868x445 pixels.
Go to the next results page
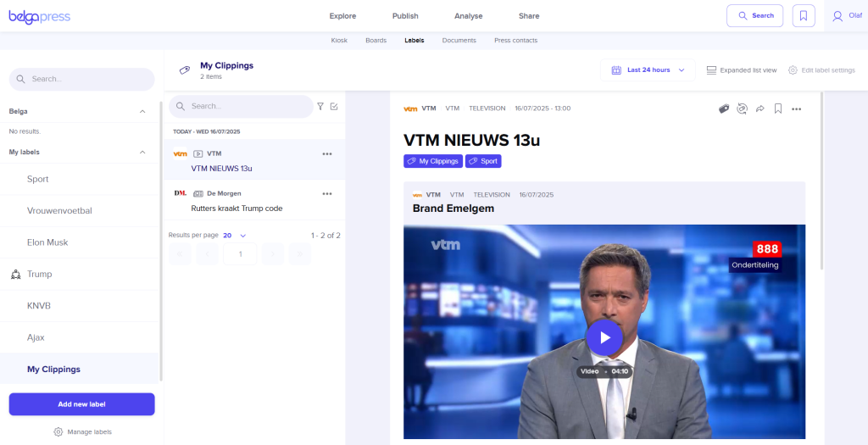(x=273, y=254)
